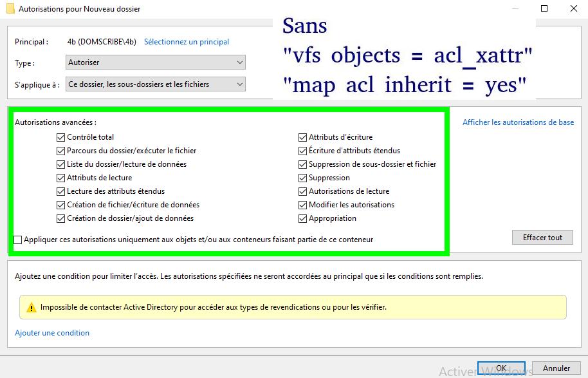588x378 pixels.
Task: Toggle the Suppression checkbox
Action: click(x=303, y=178)
